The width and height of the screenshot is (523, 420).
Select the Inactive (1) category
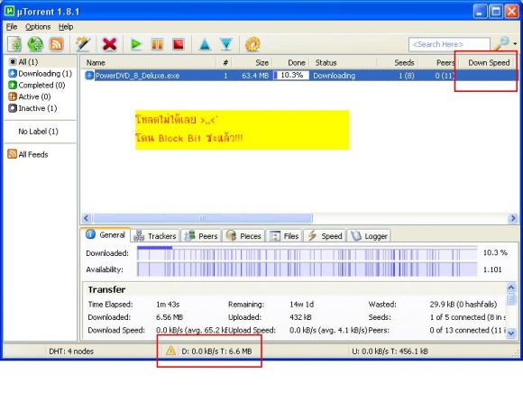[32, 108]
